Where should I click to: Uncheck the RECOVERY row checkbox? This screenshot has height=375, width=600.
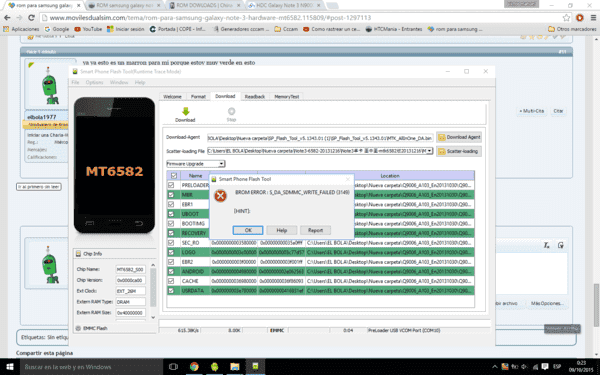[171, 233]
